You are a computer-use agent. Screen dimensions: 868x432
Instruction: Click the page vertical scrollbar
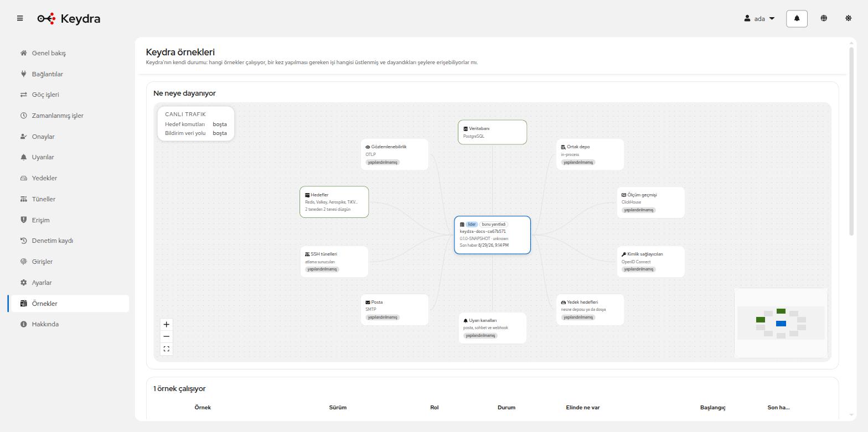(x=851, y=142)
